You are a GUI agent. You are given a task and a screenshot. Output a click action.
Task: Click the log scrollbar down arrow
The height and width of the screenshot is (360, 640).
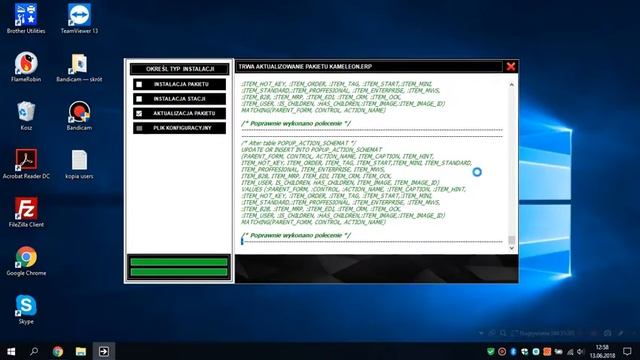tap(511, 248)
